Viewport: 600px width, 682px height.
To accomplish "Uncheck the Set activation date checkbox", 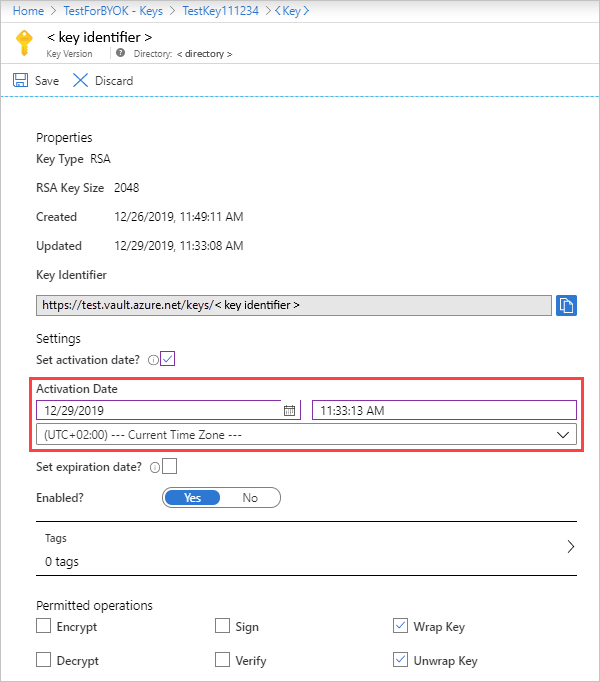I will pyautogui.click(x=168, y=358).
